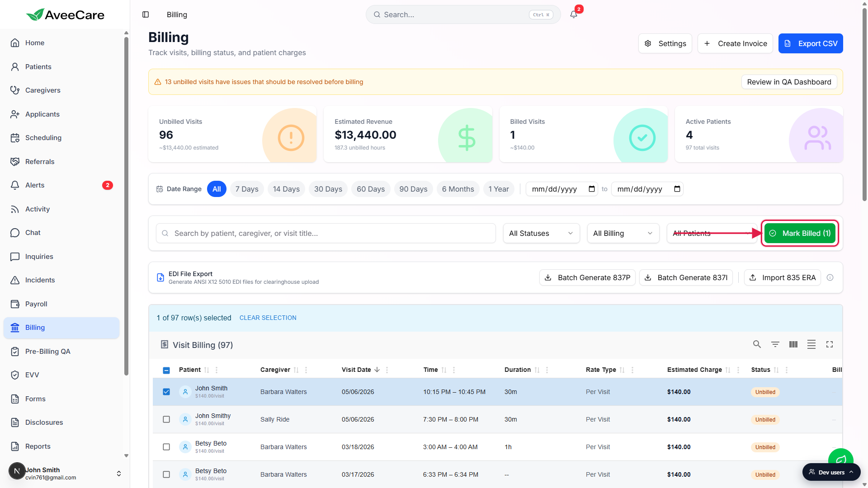Select the 30 Days date range
Screen dimensions: 868x488
328,189
